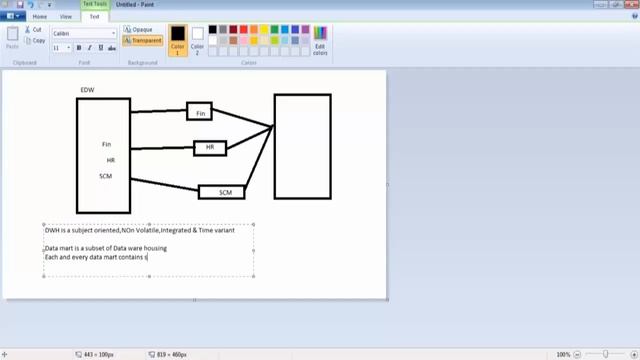640x360 pixels.
Task: Click the Paint Help icon
Action: coord(635,16)
